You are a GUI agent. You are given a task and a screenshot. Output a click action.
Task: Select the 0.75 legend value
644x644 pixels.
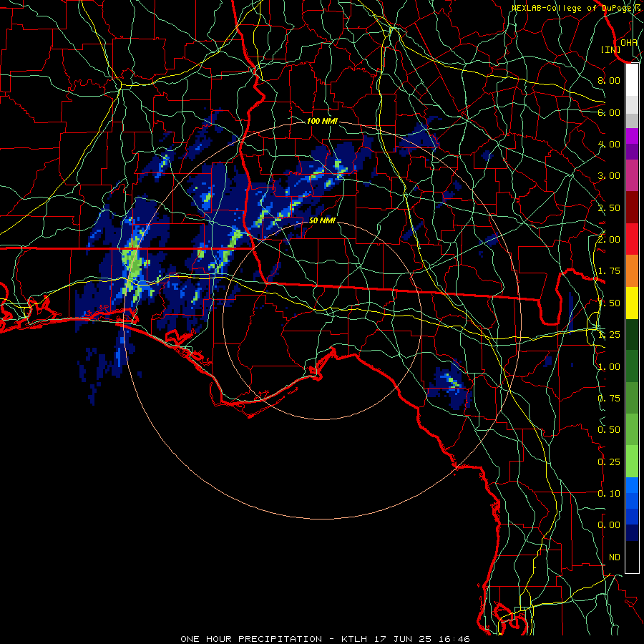point(609,399)
